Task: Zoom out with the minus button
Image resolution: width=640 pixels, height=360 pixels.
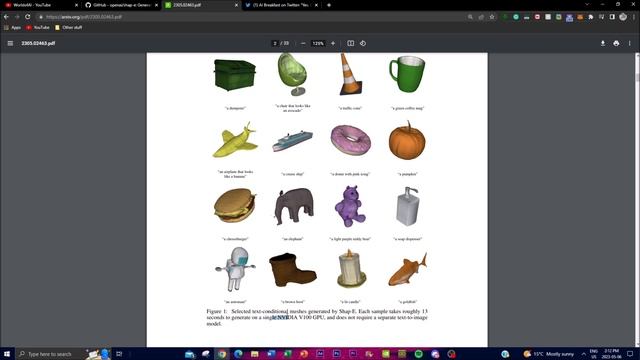Action: click(x=303, y=43)
